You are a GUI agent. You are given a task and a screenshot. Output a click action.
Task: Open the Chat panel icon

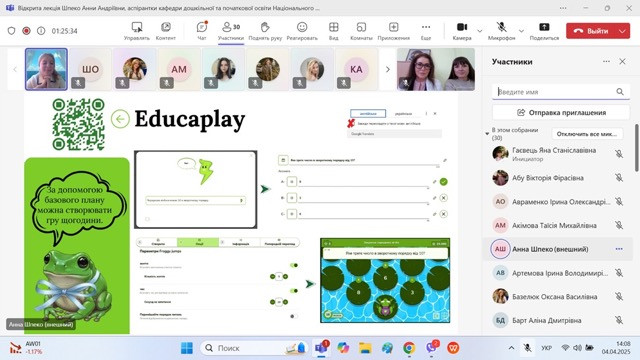click(202, 27)
